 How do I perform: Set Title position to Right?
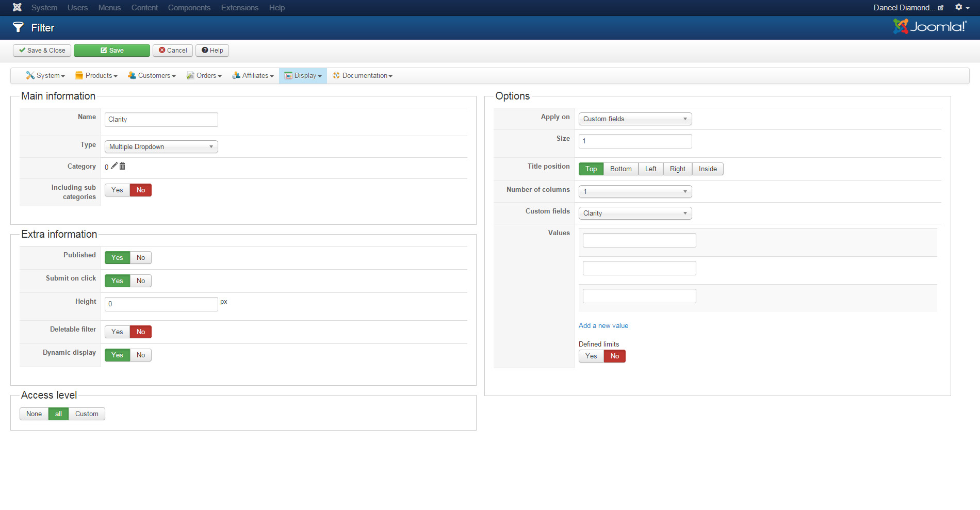[678, 169]
